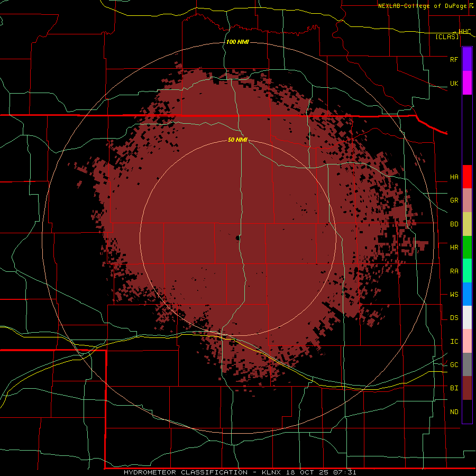Click the yellow BD legend swatch
476x476 pixels.
click(467, 224)
